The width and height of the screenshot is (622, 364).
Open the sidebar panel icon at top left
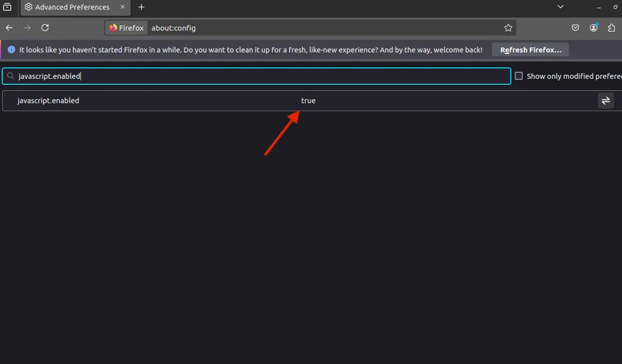click(x=7, y=6)
